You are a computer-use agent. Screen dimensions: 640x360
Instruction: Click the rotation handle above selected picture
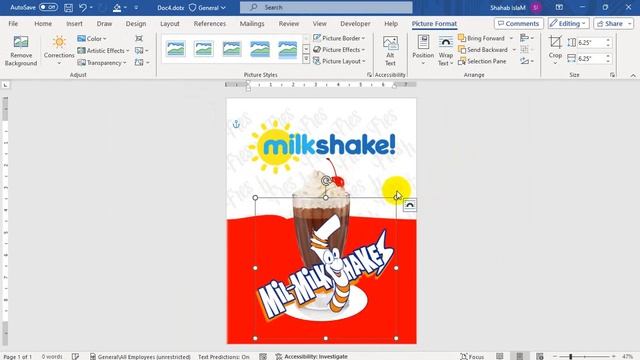326,181
